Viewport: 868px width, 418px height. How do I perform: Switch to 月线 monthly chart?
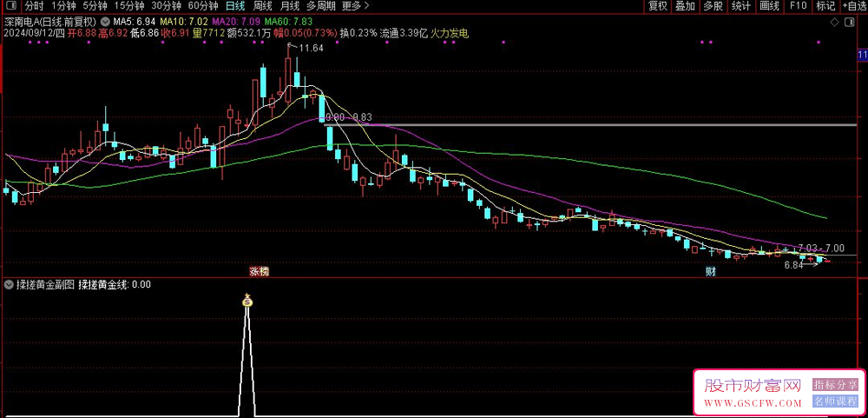288,6
